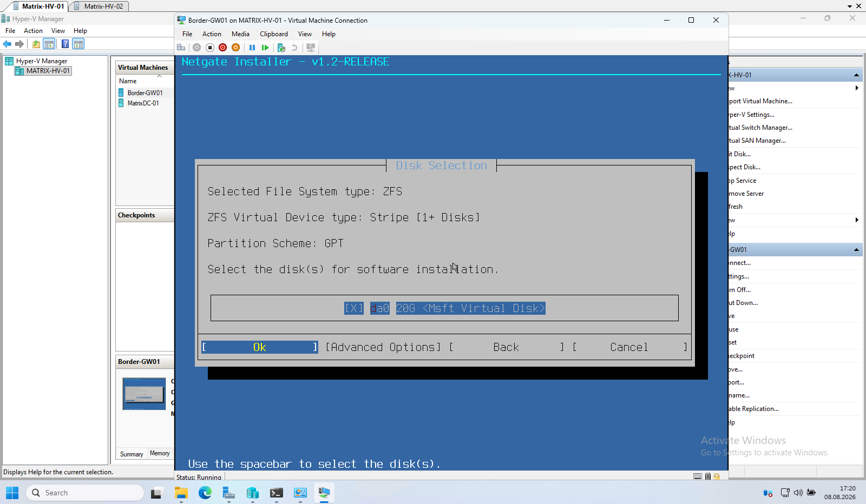Screen dimensions: 866x504
Task: Open the View menu in VM Connection
Action: click(305, 34)
